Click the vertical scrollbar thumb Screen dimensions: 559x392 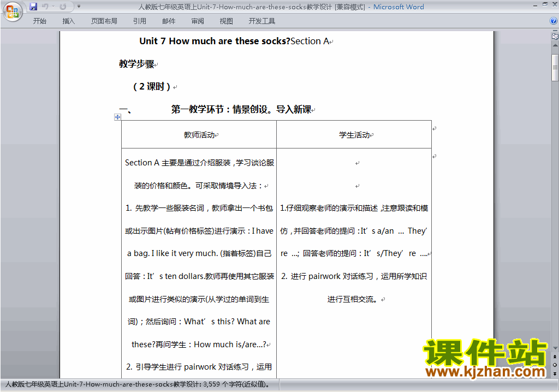[x=555, y=67]
